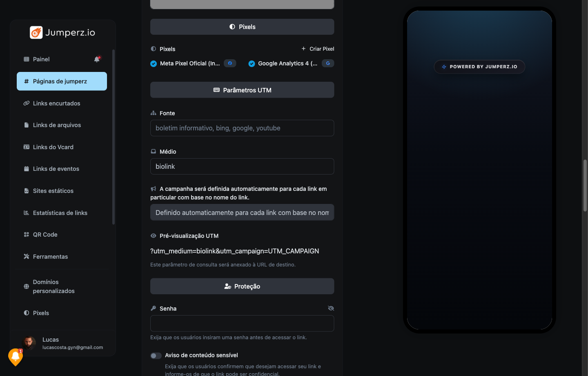
Task: Click the Médio input field
Action: pos(242,166)
